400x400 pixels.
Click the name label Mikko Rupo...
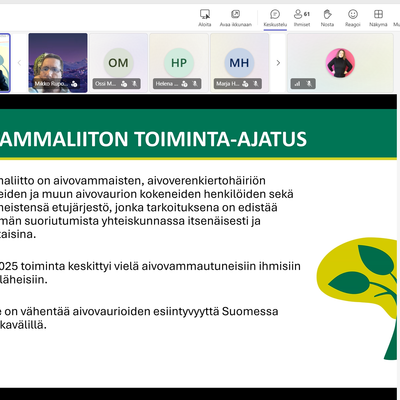[x=51, y=84]
